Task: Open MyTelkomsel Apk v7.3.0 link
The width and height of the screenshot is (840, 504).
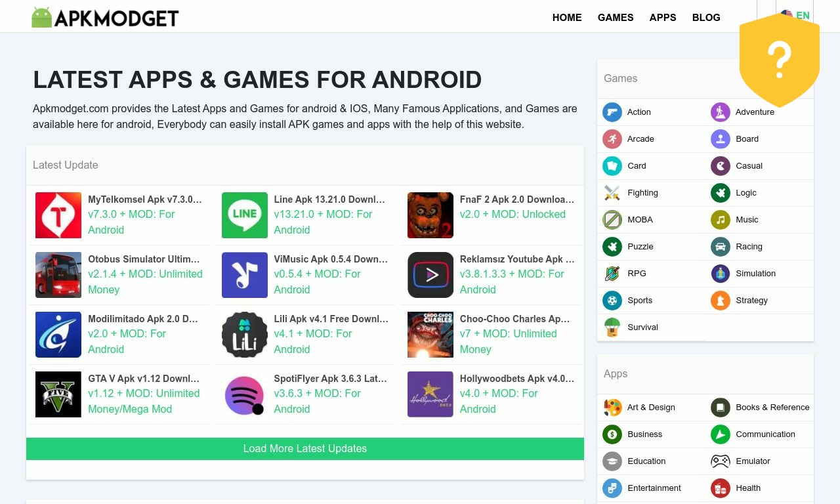Action: tap(145, 199)
